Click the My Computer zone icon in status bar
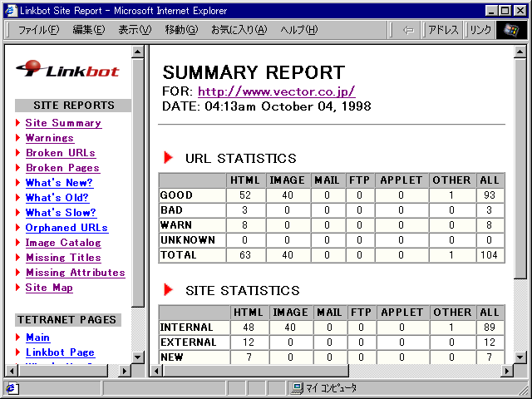532x399 pixels. point(298,388)
